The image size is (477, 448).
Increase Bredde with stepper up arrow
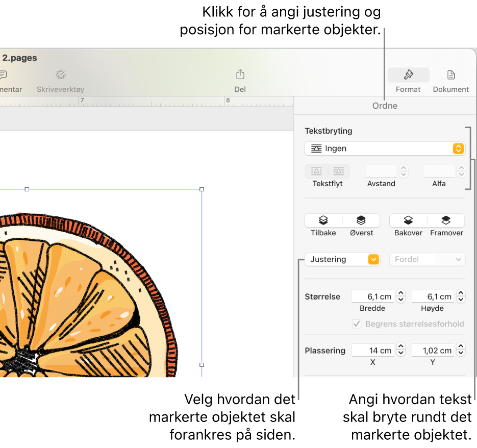pyautogui.click(x=401, y=293)
